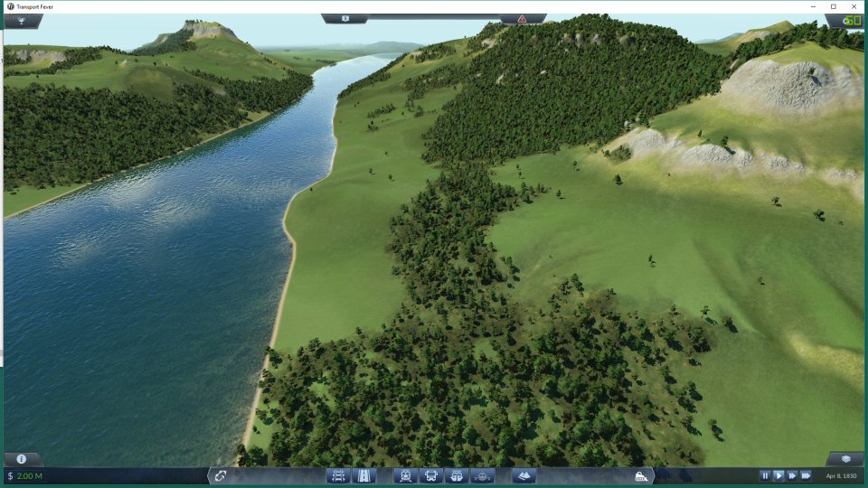
Task: Open the trophy achievements tab
Action: [22, 21]
